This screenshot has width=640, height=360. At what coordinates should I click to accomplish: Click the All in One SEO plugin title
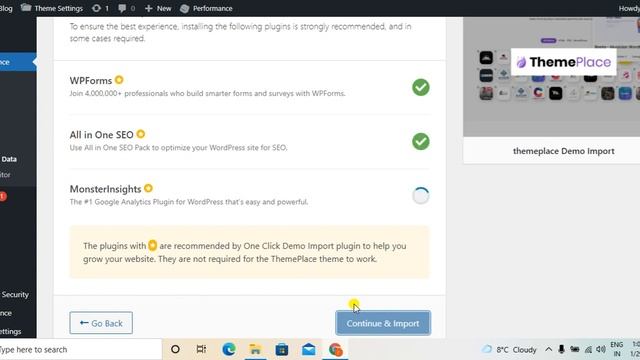tap(101, 135)
